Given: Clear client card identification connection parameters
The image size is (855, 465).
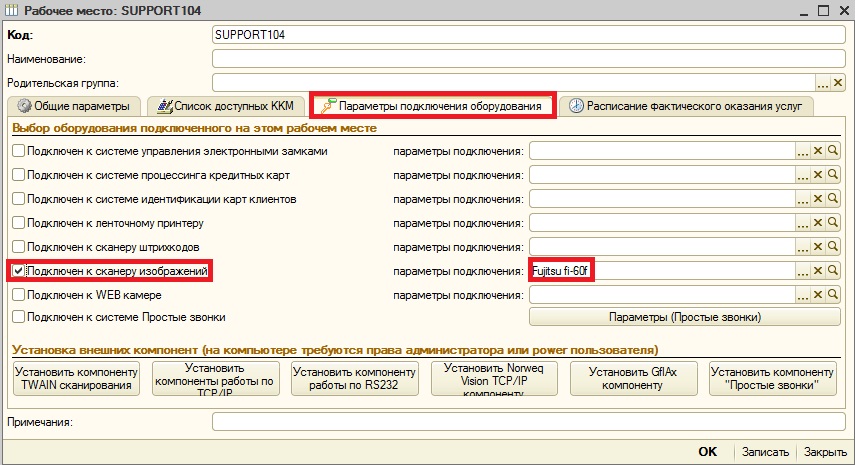Looking at the screenshot, I should 818,199.
